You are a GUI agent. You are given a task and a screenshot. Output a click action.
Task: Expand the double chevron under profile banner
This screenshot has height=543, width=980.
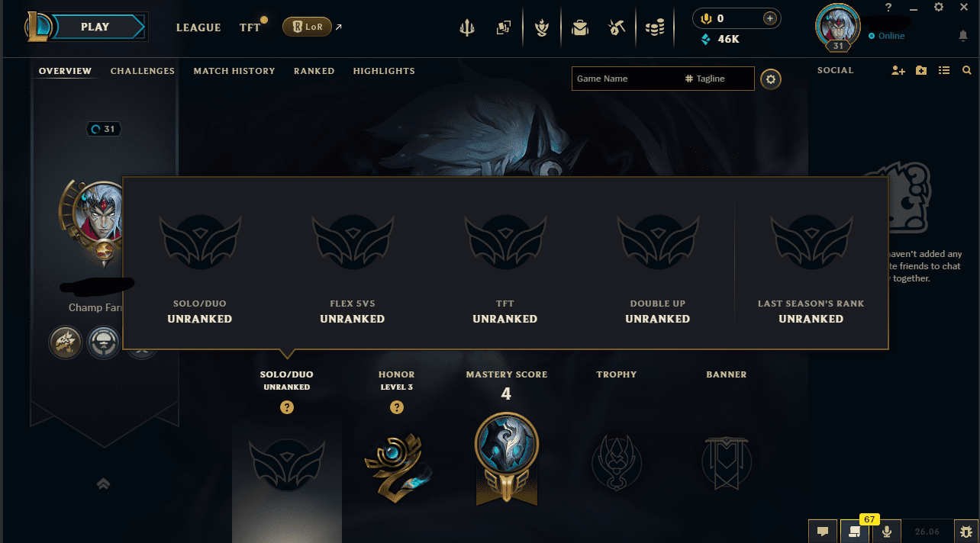(104, 484)
